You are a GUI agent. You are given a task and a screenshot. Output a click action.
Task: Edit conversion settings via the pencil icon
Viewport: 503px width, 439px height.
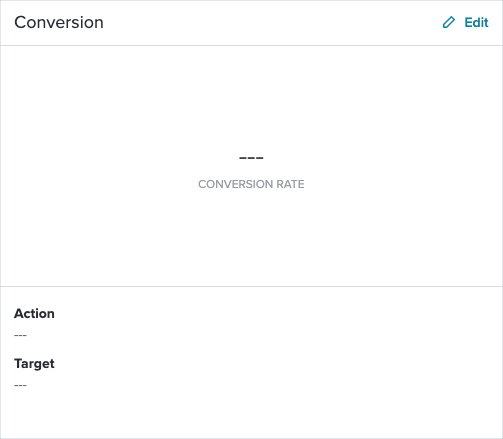point(449,22)
